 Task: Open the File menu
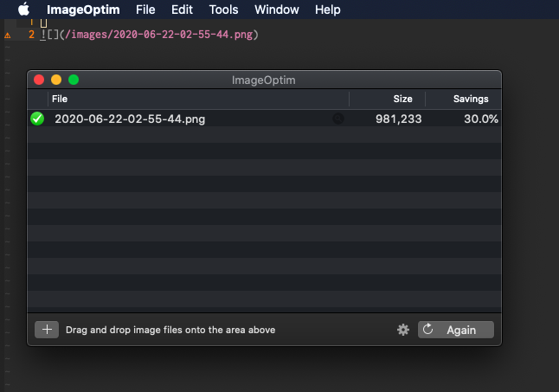(x=145, y=10)
